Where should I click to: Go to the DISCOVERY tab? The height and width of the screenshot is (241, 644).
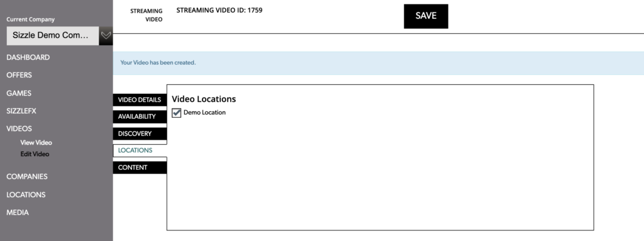pos(140,133)
